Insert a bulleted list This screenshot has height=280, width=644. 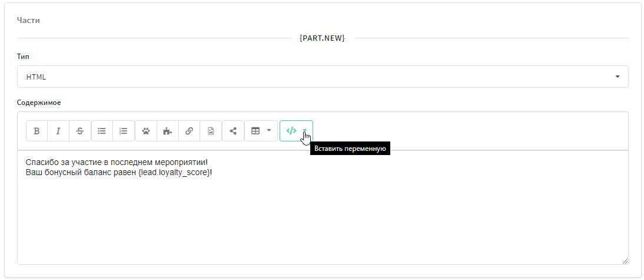pos(102,131)
